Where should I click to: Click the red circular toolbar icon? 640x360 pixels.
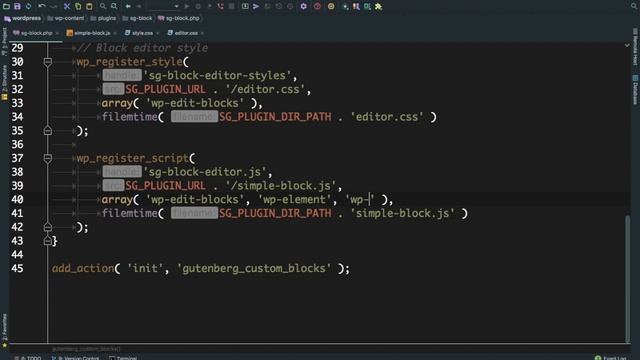[x=317, y=6]
